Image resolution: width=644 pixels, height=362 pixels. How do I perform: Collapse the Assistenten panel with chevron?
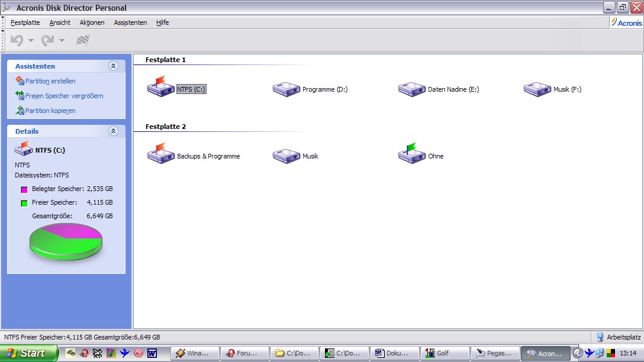point(114,66)
